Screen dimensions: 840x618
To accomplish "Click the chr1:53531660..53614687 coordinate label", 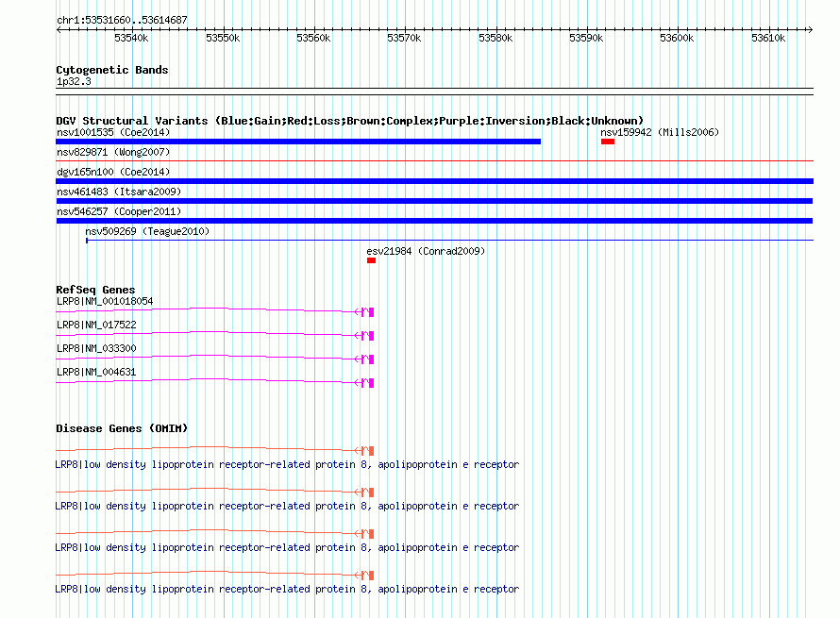I will tap(122, 21).
